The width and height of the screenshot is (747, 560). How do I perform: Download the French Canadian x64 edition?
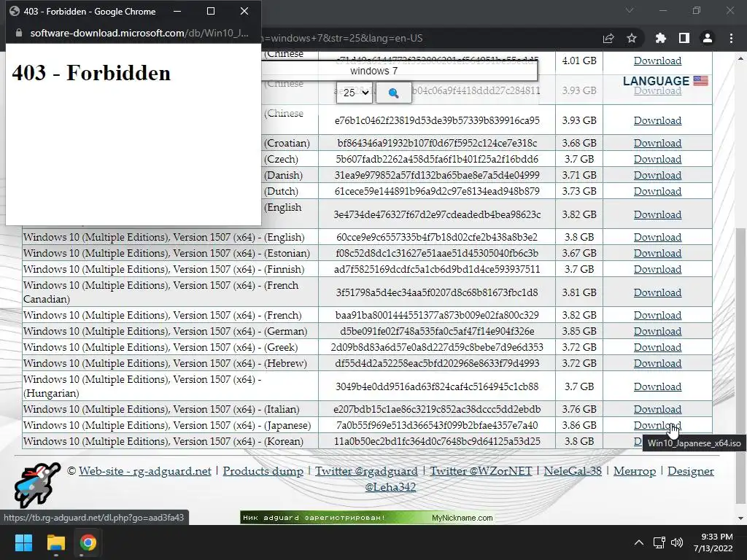click(657, 292)
